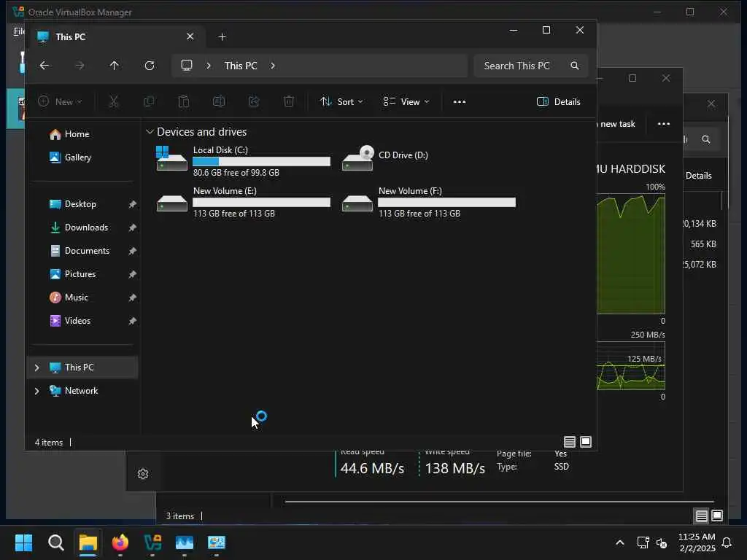Click the disk transfer rate graph
The height and width of the screenshot is (560, 747).
[631, 366]
